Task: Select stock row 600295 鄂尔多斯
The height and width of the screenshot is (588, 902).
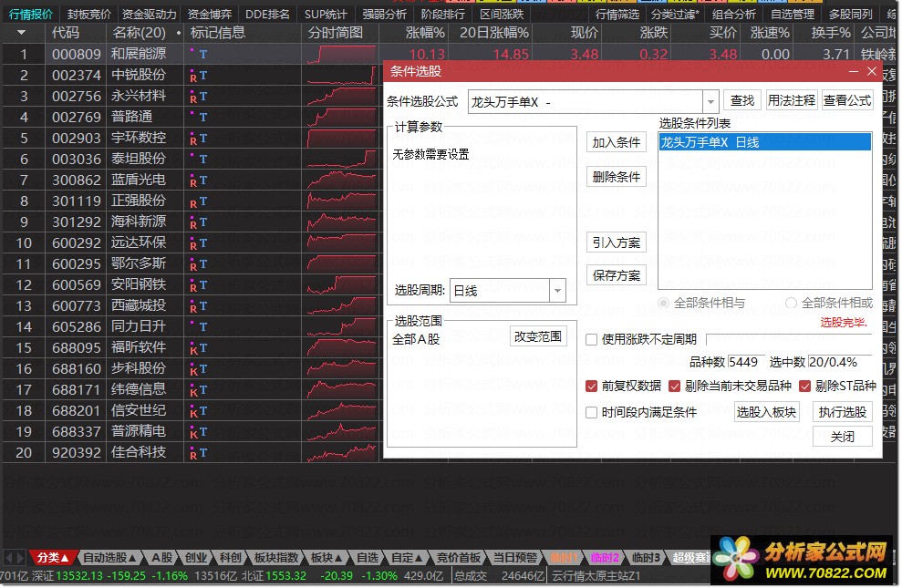Action: click(x=190, y=263)
